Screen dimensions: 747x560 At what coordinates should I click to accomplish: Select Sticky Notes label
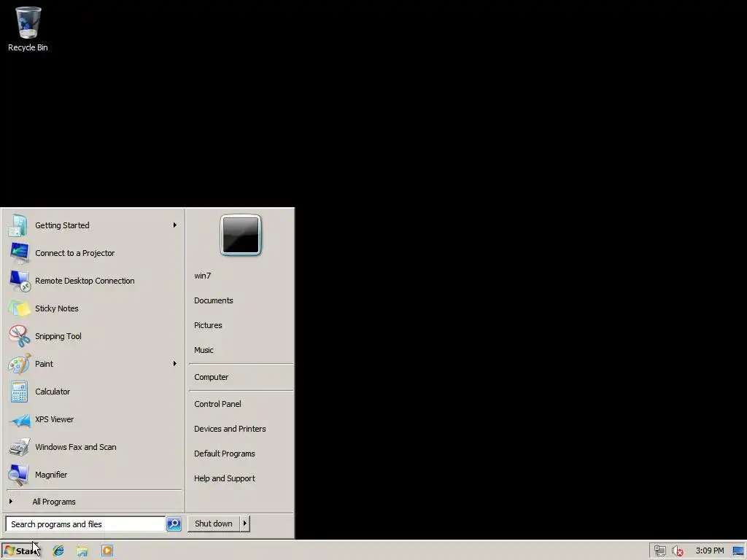[57, 308]
